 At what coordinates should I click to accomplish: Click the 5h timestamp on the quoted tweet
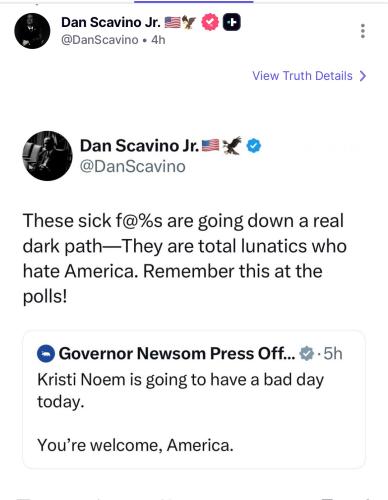[x=333, y=354]
